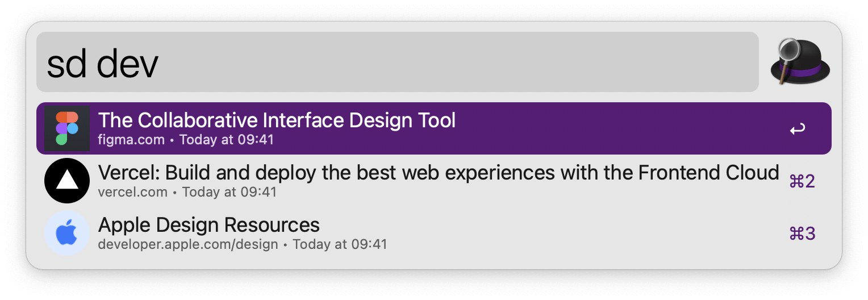Click the figma.com subtitle text
This screenshot has width=868, height=300.
(131, 139)
